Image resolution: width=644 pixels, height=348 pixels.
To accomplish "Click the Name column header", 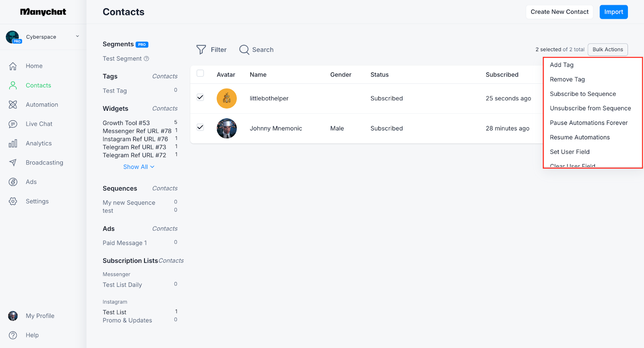I will [x=258, y=75].
